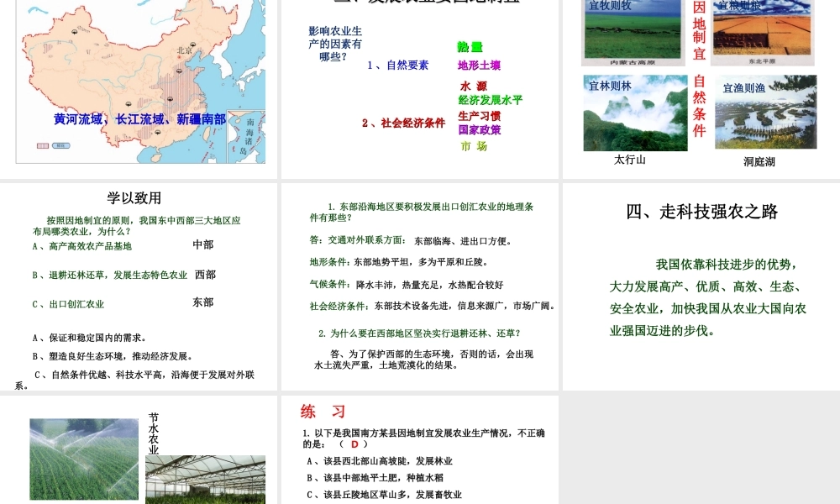Click option C、出口创汇农业

pos(68,304)
